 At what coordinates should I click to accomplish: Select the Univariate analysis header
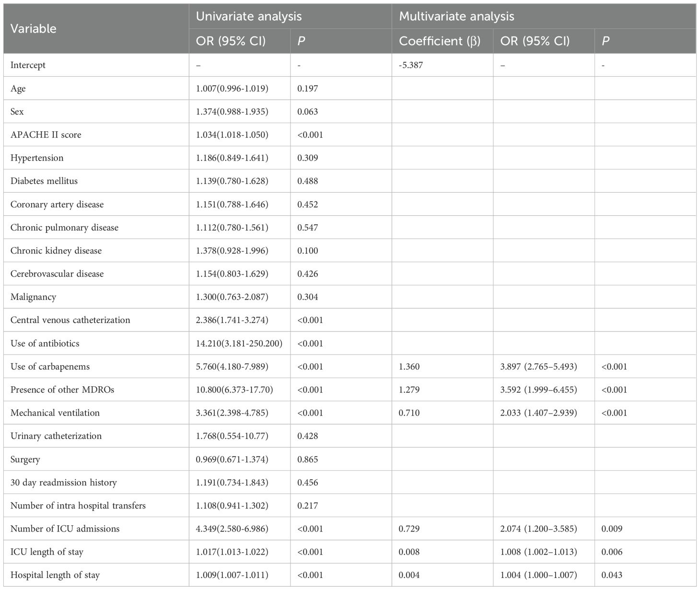[x=248, y=16]
